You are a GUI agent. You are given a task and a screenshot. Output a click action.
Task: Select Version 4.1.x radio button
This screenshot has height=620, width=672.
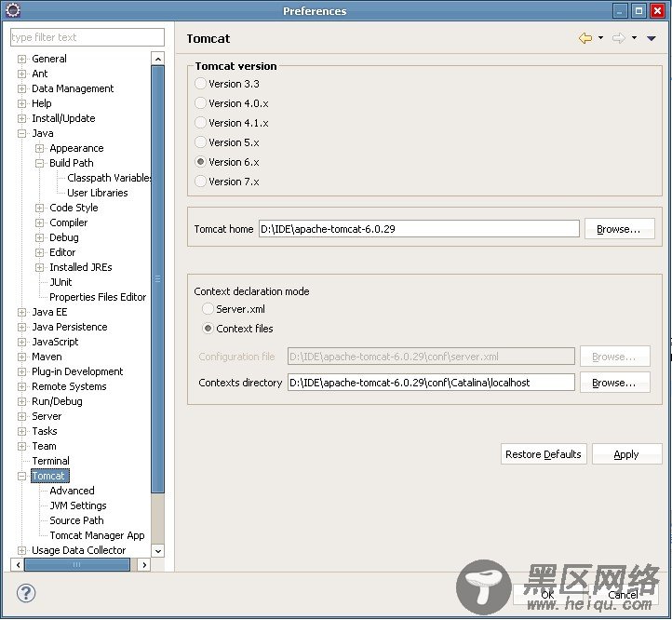coord(200,123)
